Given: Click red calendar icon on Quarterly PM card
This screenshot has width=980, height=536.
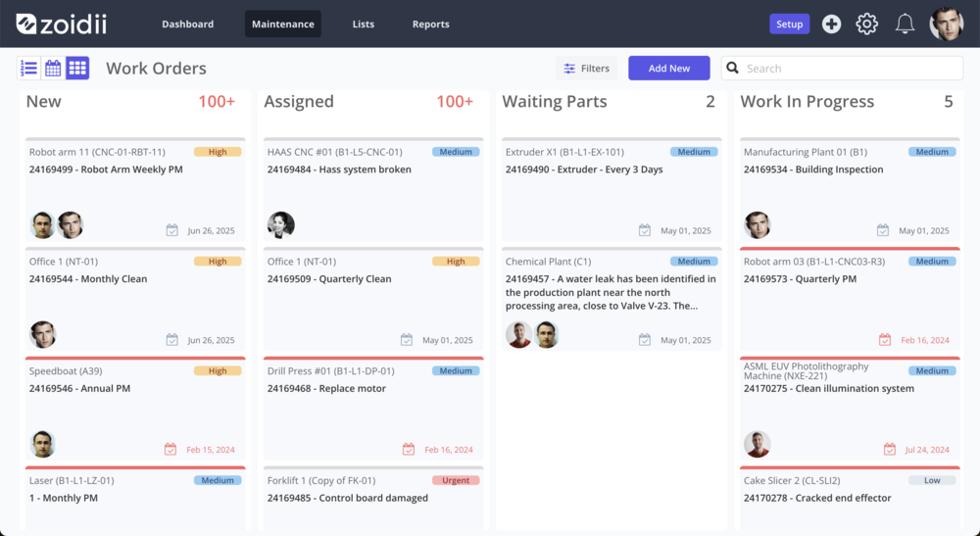Looking at the screenshot, I should point(884,340).
